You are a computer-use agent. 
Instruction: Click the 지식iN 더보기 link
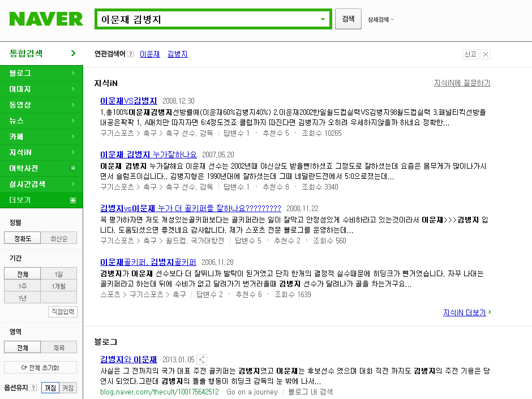pos(464,312)
